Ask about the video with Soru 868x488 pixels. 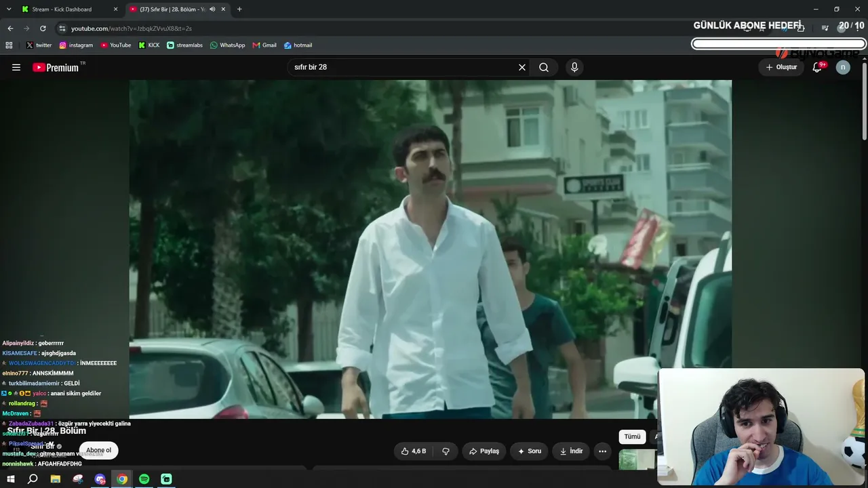point(530,451)
